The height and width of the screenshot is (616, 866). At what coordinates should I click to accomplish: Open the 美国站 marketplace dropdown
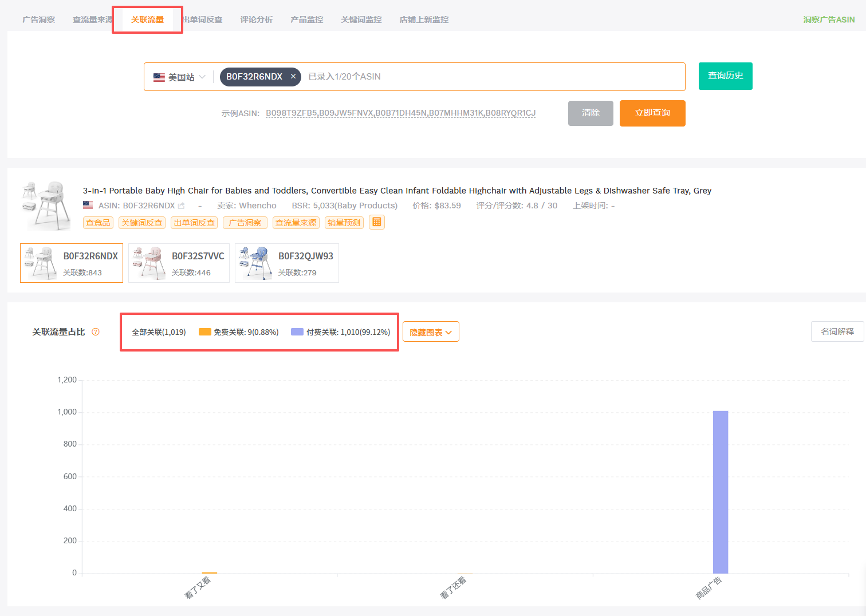(x=180, y=77)
